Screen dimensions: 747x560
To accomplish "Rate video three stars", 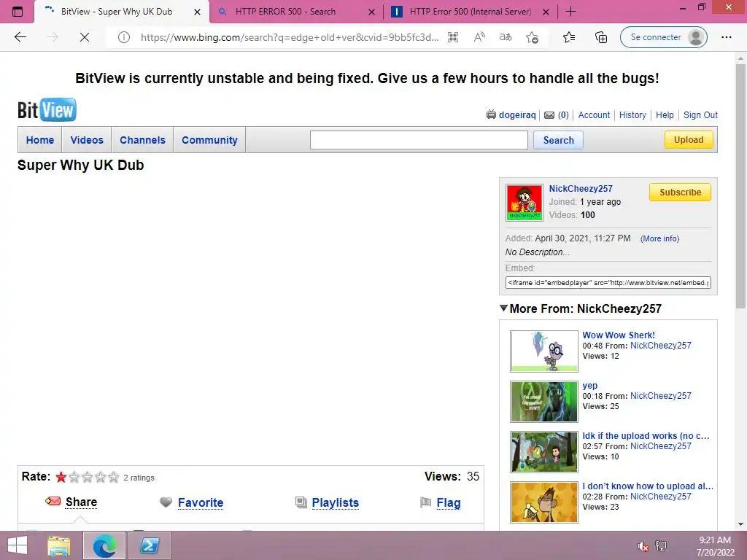I will [88, 477].
